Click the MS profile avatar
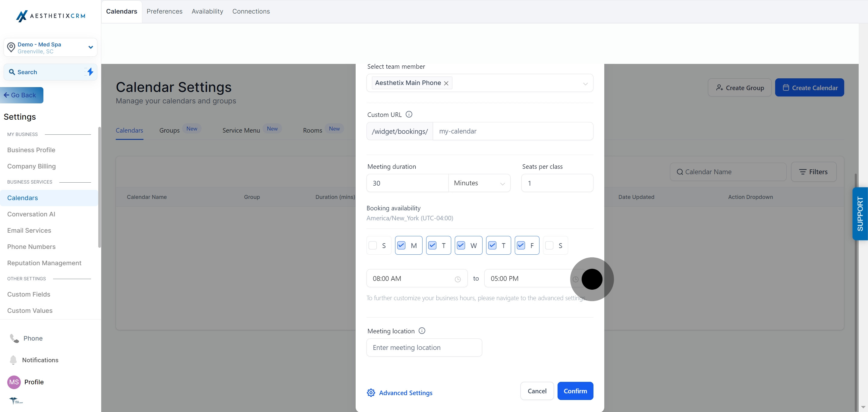The width and height of the screenshot is (868, 412). point(14,382)
